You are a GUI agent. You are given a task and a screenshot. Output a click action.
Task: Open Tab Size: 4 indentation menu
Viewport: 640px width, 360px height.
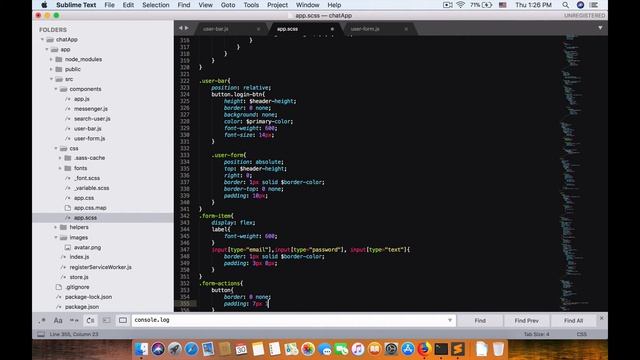[x=537, y=334]
